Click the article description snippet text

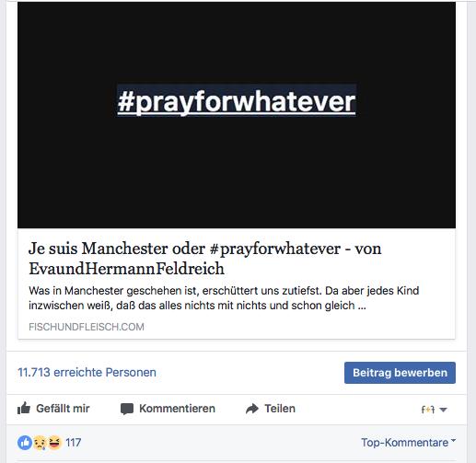[x=224, y=298]
